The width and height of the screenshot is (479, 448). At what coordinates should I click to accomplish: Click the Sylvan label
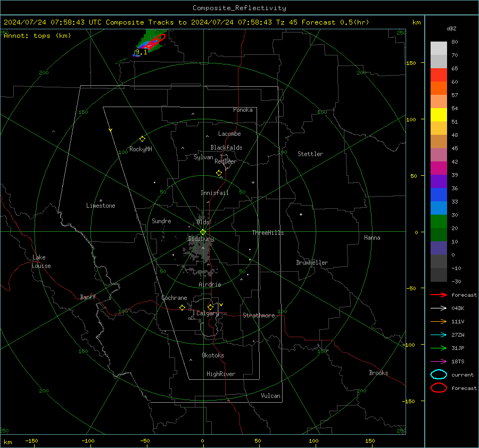click(x=203, y=157)
